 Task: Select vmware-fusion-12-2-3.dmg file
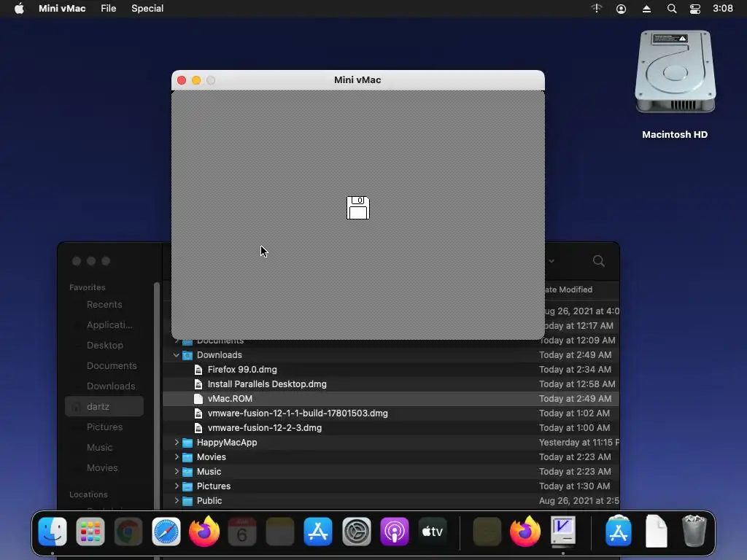(391, 428)
